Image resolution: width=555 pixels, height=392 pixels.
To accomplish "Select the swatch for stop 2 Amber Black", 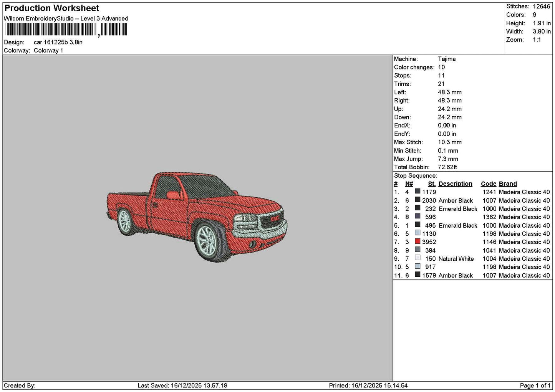I will tap(417, 200).
